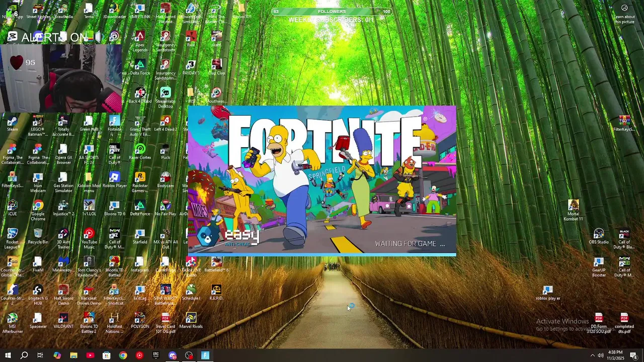Launch Backseat Drivers Demo shortcut
The height and width of the screenshot is (362, 644).
coord(89,295)
